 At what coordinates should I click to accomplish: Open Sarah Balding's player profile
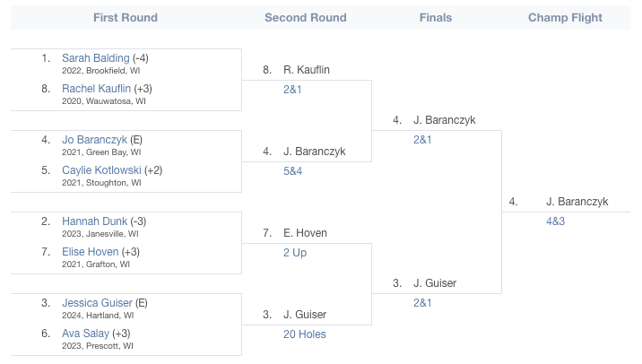95,58
